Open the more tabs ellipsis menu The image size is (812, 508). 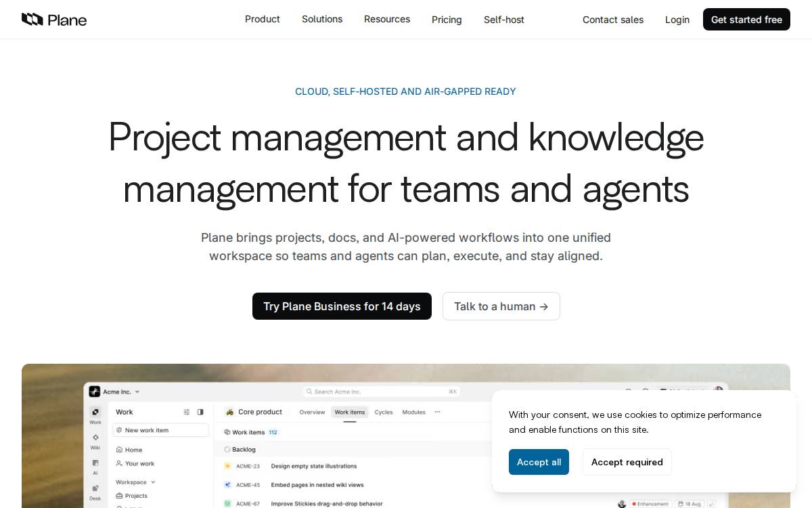437,412
